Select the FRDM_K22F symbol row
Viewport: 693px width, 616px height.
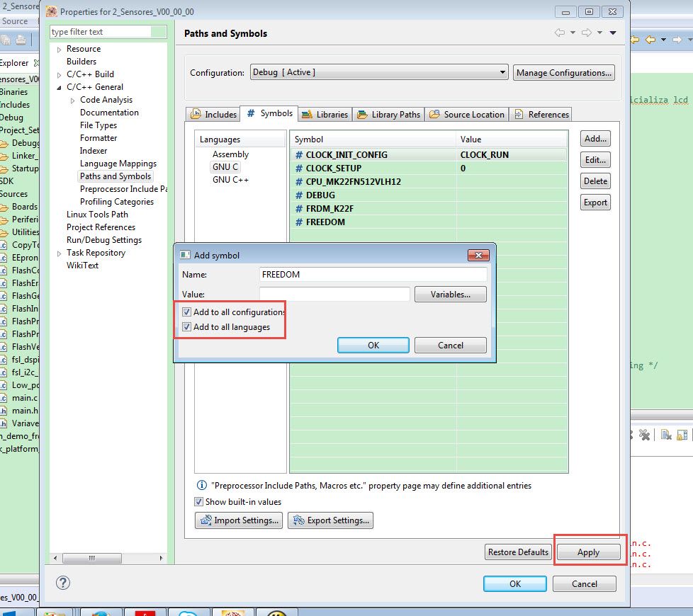[428, 208]
